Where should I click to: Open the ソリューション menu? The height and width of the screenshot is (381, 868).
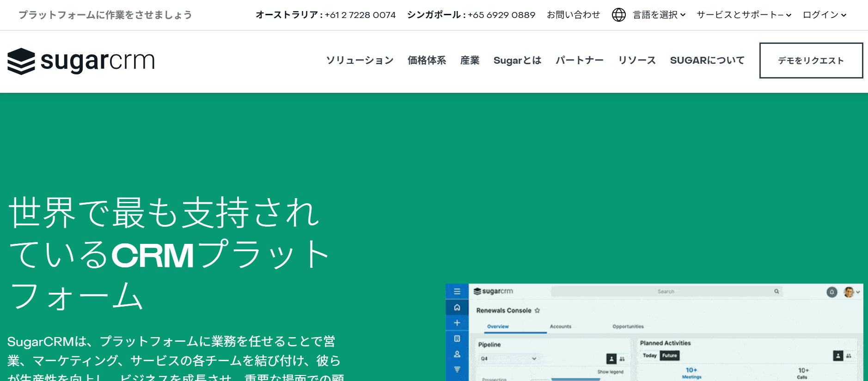pos(360,60)
